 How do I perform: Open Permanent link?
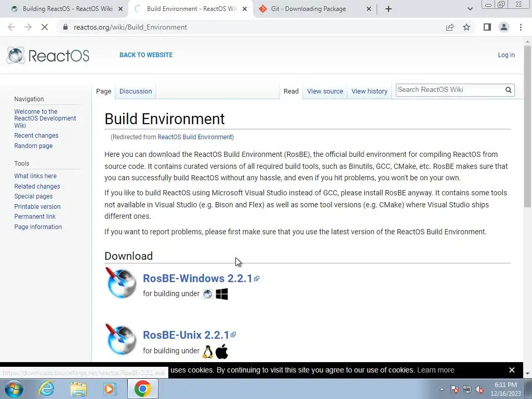[x=35, y=217]
